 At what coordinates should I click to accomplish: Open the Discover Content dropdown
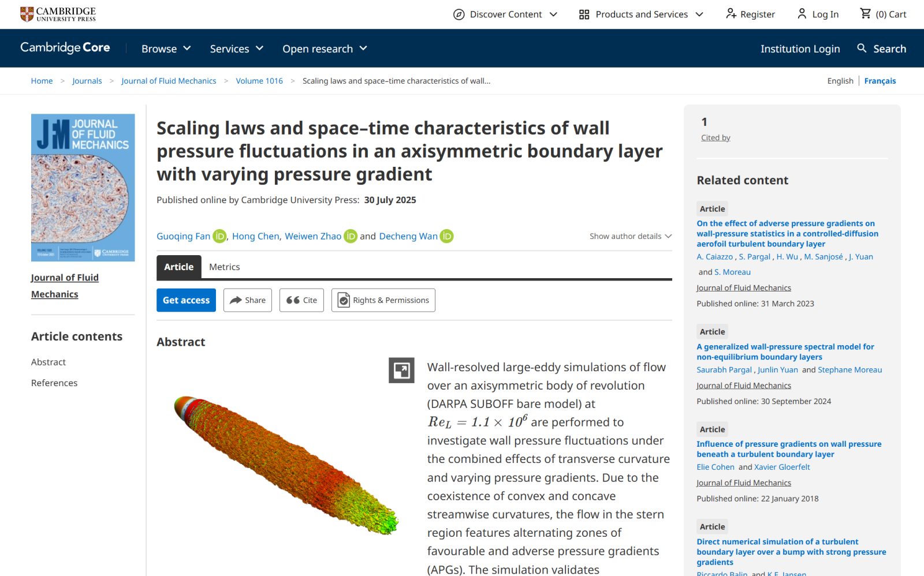pyautogui.click(x=505, y=14)
